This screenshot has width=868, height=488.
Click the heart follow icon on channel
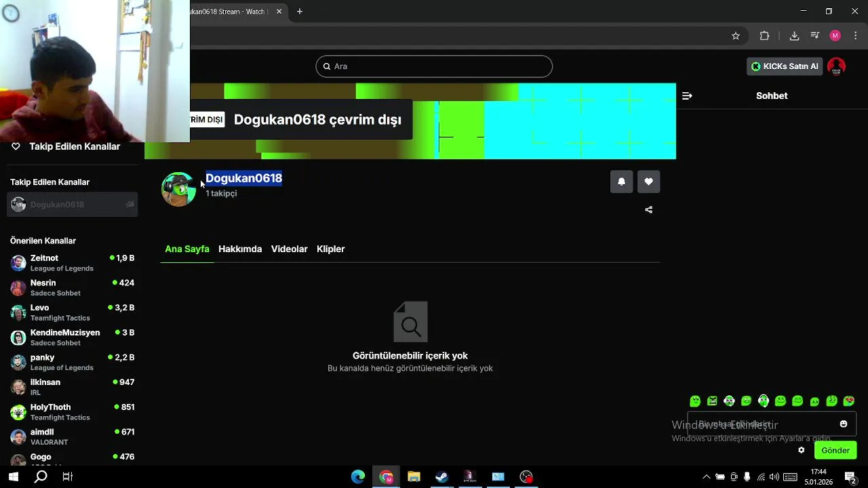649,182
